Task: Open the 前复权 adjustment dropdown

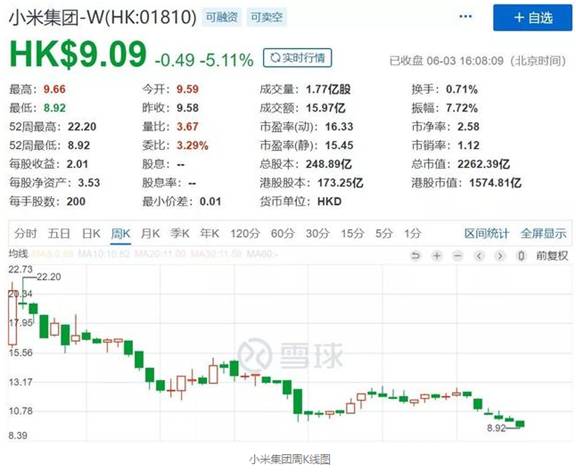Action: 552,256
